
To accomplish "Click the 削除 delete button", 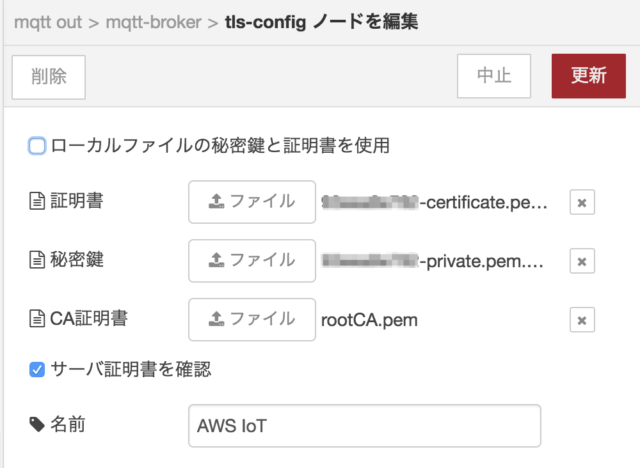I will click(x=49, y=77).
